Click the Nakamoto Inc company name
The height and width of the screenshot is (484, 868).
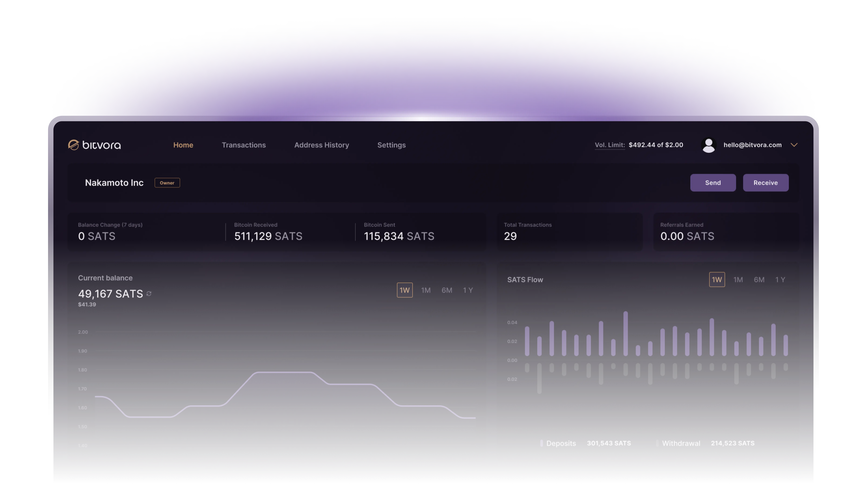coord(114,183)
